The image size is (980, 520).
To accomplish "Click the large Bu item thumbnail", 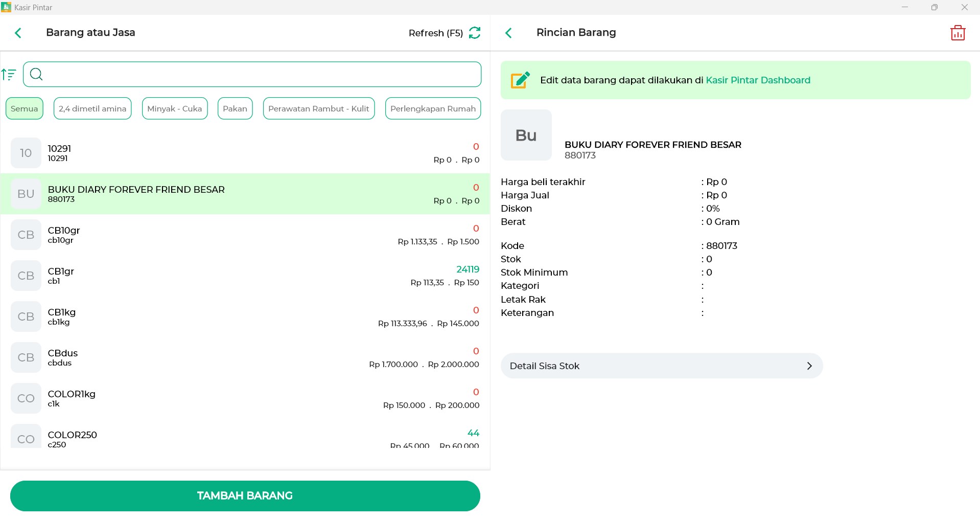I will coord(526,135).
